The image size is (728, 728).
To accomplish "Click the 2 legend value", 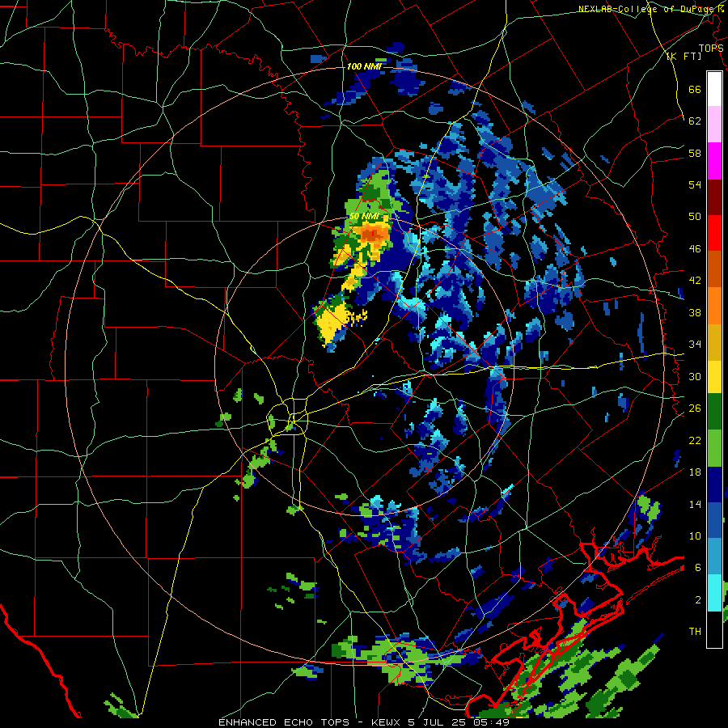I will click(698, 600).
